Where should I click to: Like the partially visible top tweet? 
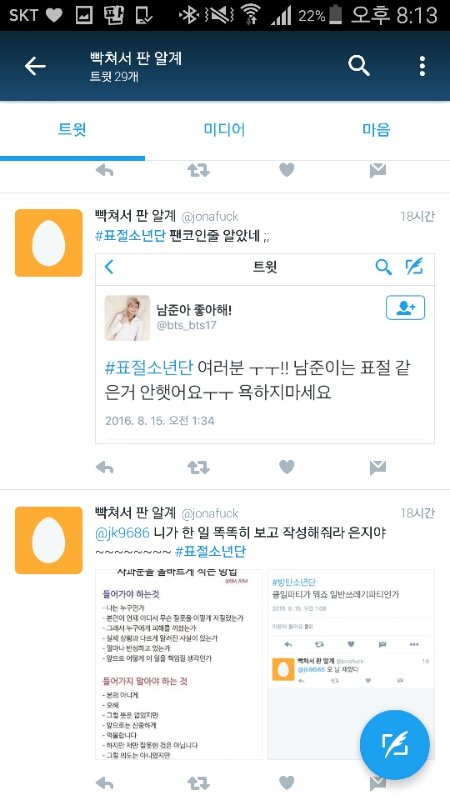pos(287,170)
